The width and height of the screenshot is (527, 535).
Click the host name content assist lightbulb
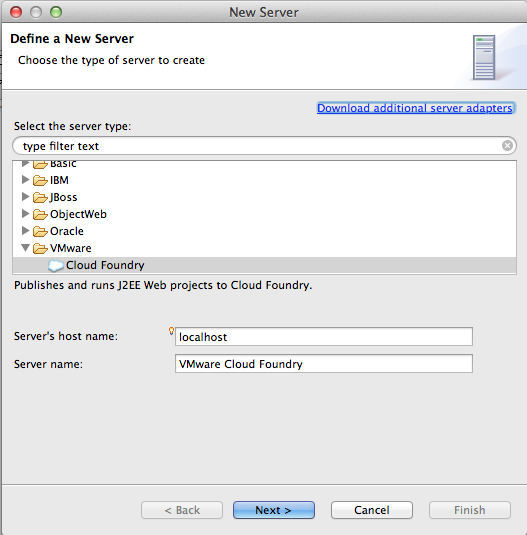[x=172, y=331]
